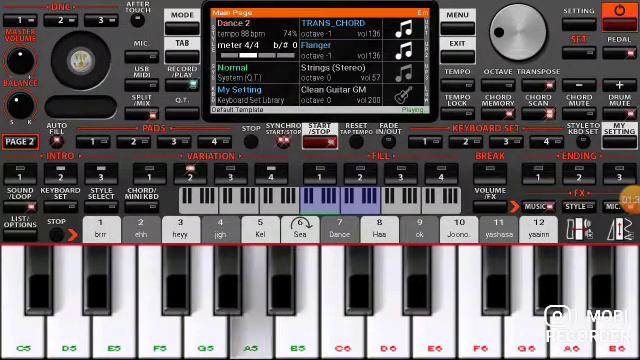Click the keyboard split icon beside pad 12
The width and height of the screenshot is (640, 360).
(x=579, y=229)
